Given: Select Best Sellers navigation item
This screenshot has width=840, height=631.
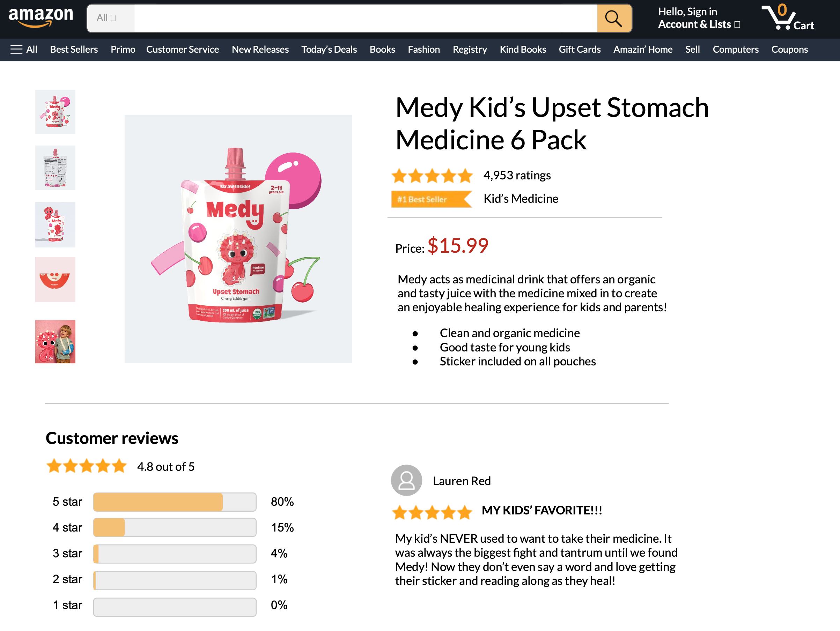Looking at the screenshot, I should coord(74,49).
